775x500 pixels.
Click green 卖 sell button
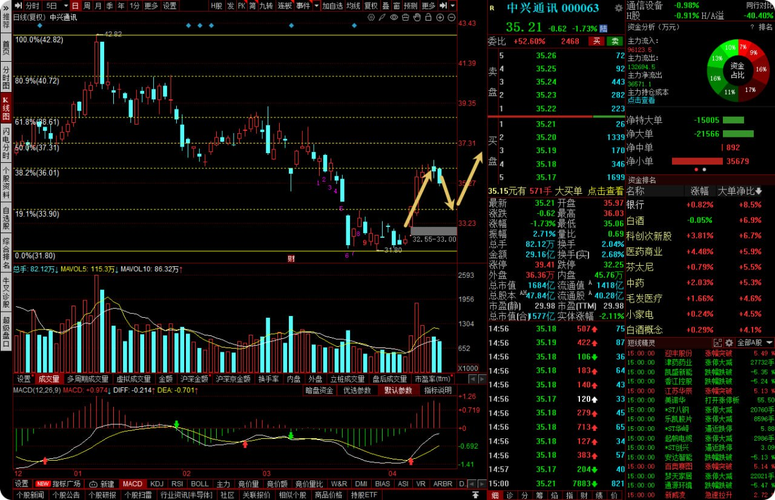point(615,42)
